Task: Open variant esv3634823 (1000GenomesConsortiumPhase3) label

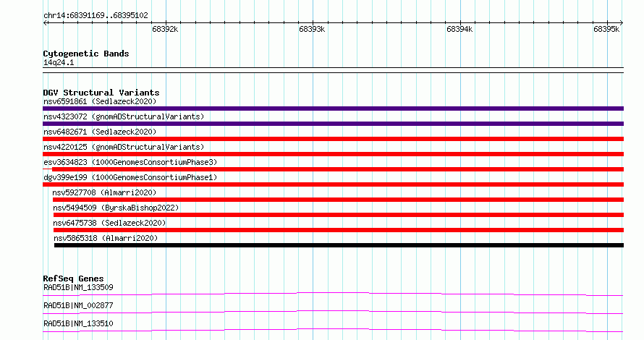Action: (x=130, y=162)
